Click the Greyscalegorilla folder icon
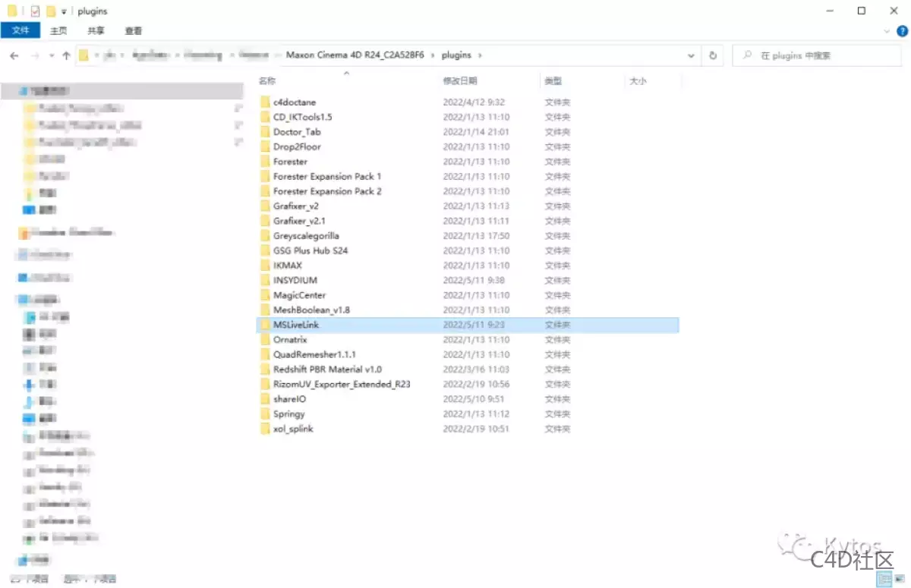Image resolution: width=911 pixels, height=588 pixels. [264, 236]
